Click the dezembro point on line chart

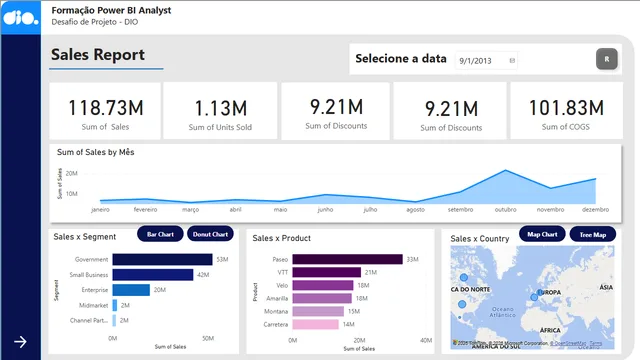pos(596,179)
